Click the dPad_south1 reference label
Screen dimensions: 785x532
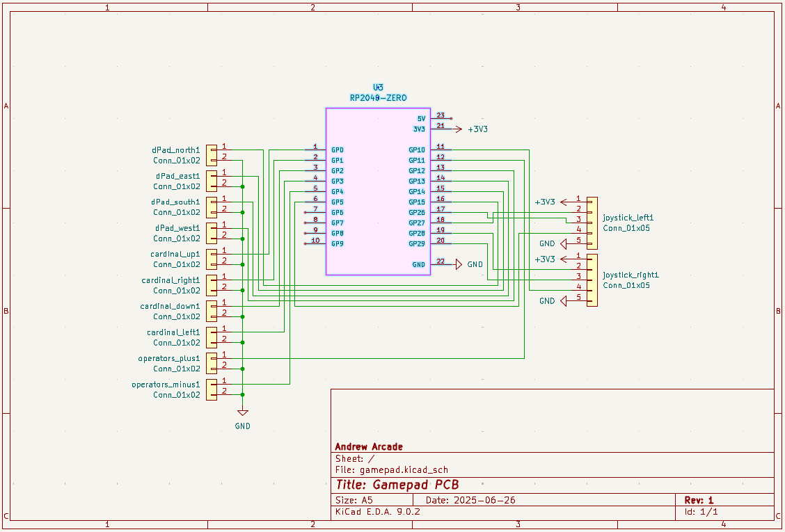176,202
